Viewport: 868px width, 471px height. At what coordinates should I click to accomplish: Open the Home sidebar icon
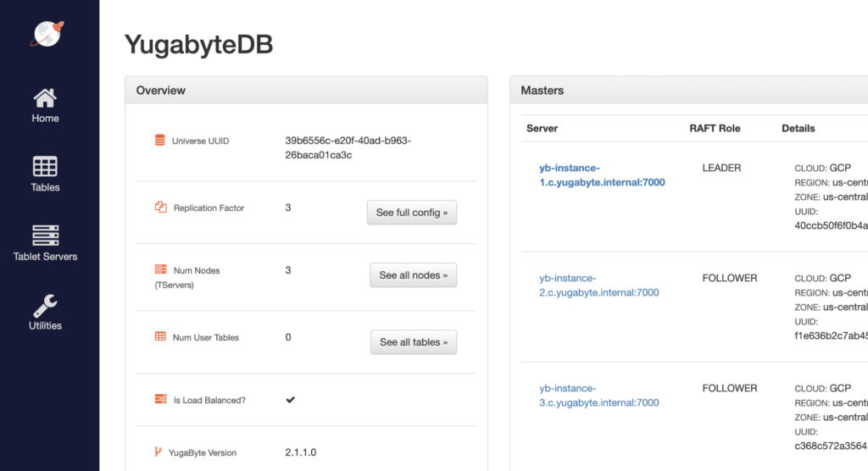click(x=45, y=98)
